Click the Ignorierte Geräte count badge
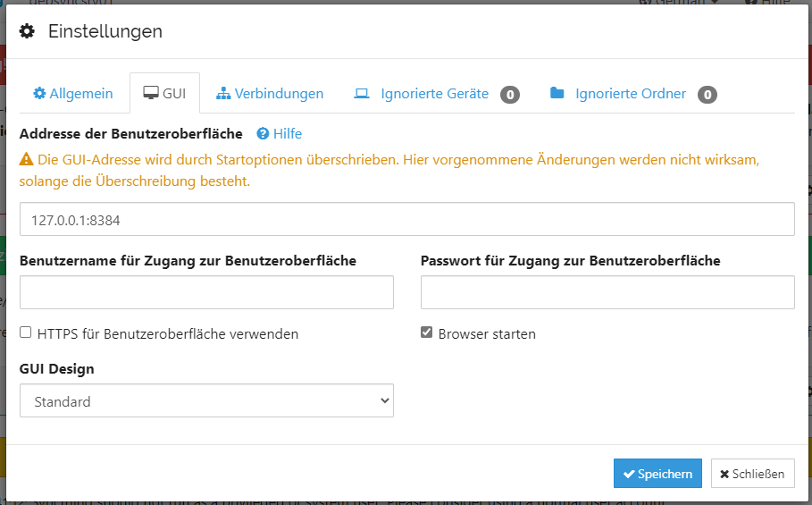This screenshot has width=812, height=505. click(510, 94)
